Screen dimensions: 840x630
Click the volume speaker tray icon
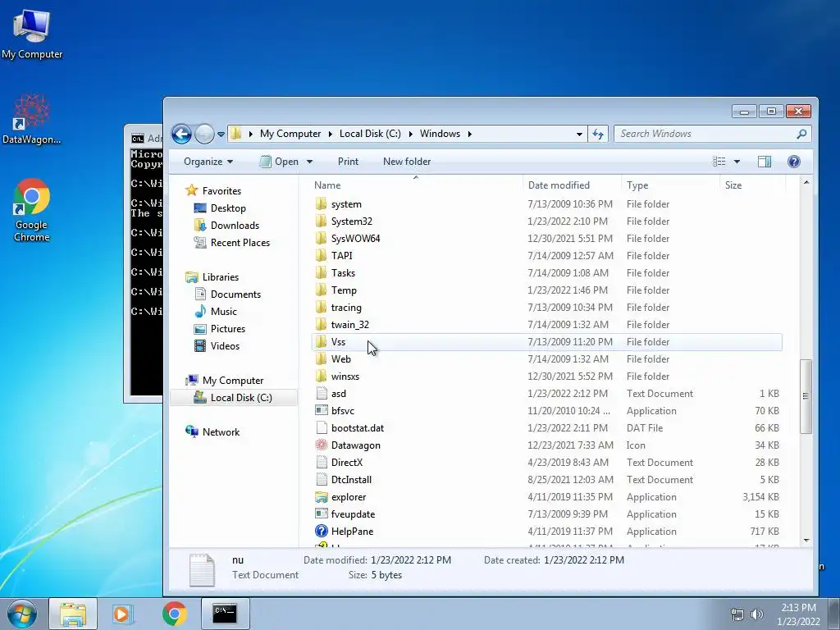coord(757,614)
